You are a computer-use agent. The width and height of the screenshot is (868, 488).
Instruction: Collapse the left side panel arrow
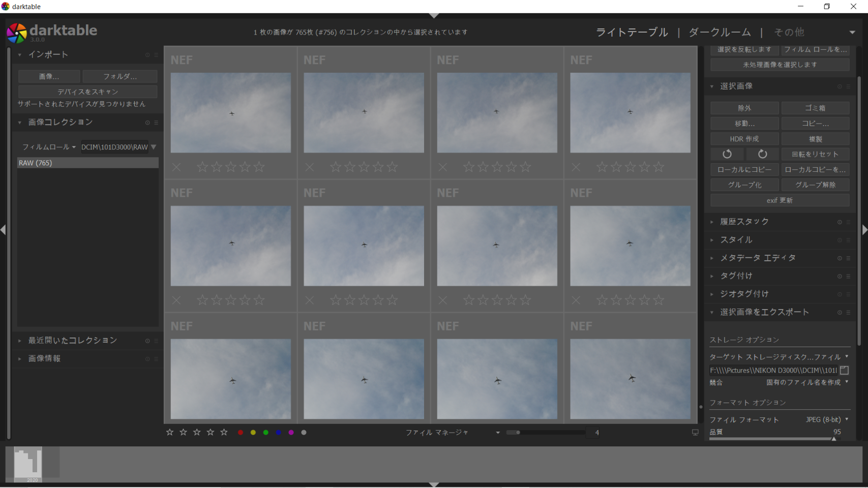(x=4, y=230)
